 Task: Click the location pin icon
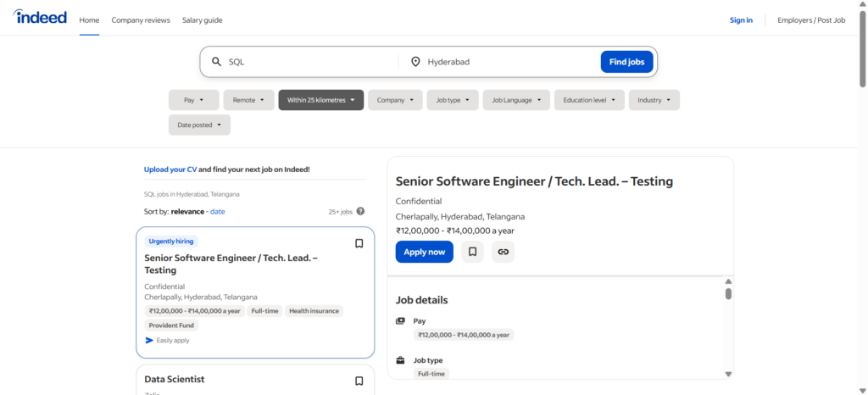[x=415, y=62]
